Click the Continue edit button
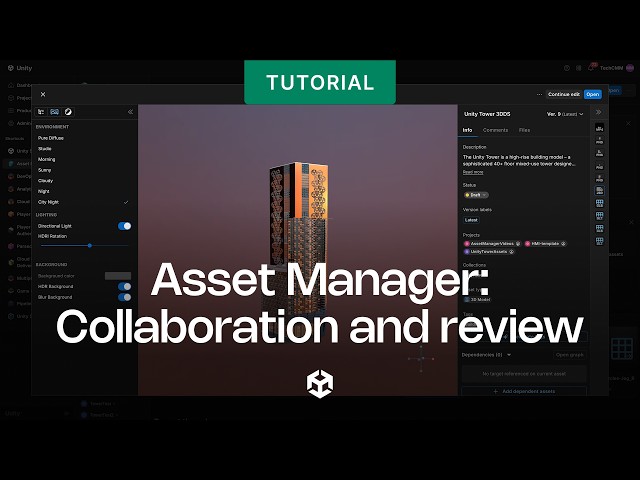This screenshot has width=640, height=480. (564, 94)
